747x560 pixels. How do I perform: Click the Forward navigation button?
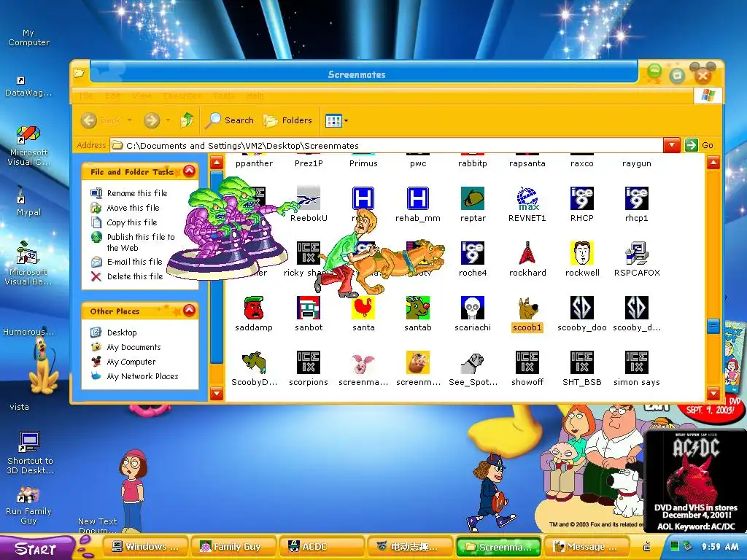click(x=152, y=120)
